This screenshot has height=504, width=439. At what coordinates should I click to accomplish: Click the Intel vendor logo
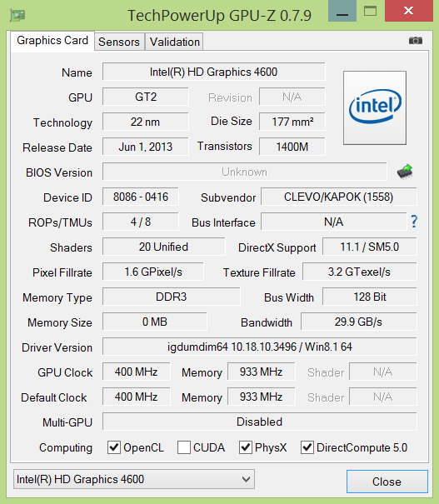(x=375, y=107)
